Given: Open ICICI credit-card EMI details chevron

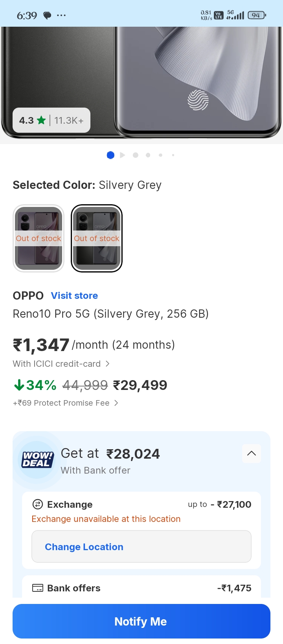Looking at the screenshot, I should click(x=108, y=364).
